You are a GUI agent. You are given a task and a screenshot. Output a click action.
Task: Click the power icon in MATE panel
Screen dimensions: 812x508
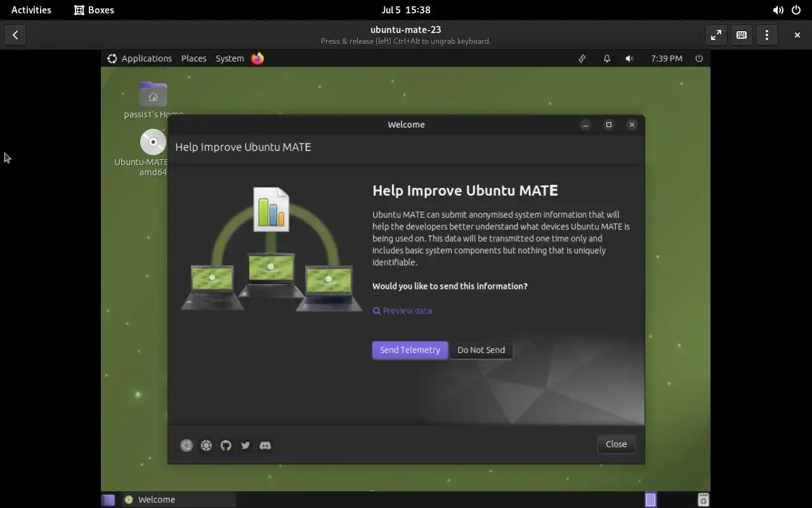click(699, 58)
